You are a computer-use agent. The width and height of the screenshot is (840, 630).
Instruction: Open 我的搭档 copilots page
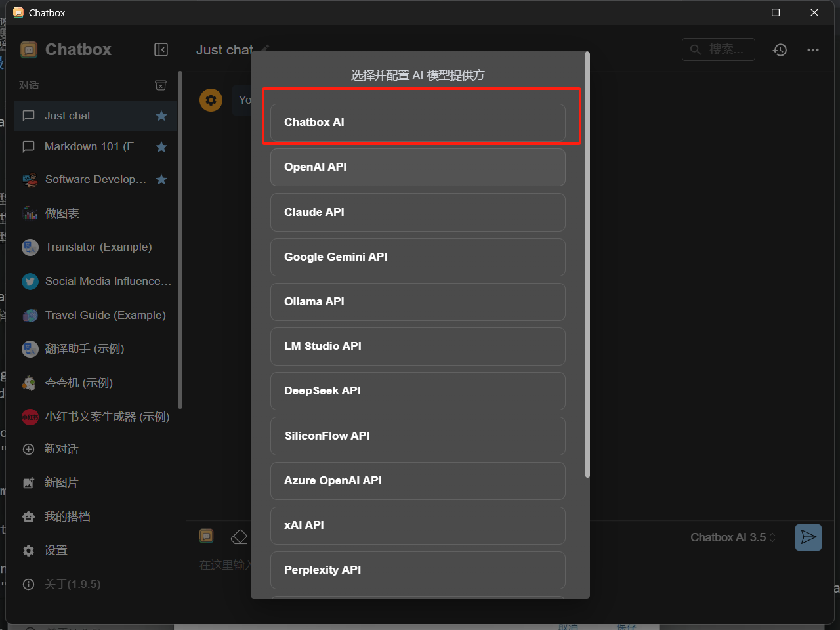click(95, 517)
